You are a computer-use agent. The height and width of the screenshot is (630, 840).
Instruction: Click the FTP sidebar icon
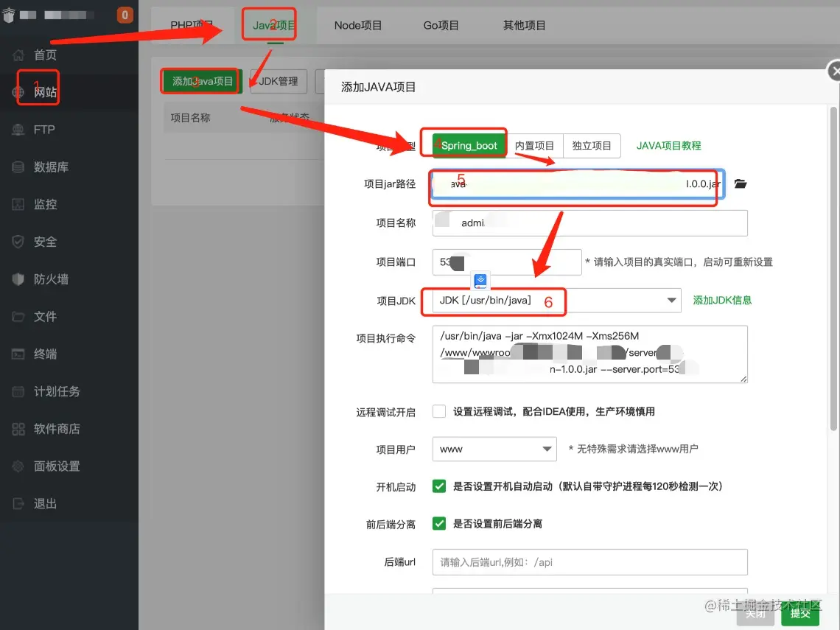[18, 130]
